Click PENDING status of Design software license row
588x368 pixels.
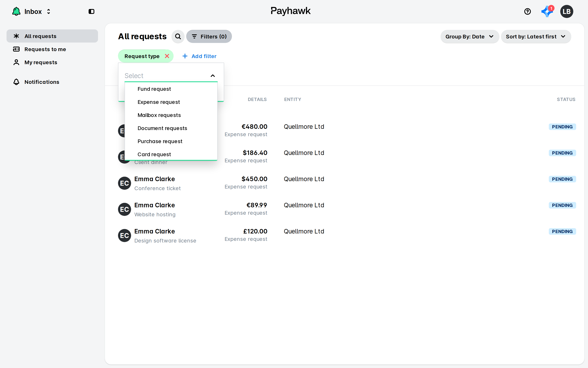(562, 231)
